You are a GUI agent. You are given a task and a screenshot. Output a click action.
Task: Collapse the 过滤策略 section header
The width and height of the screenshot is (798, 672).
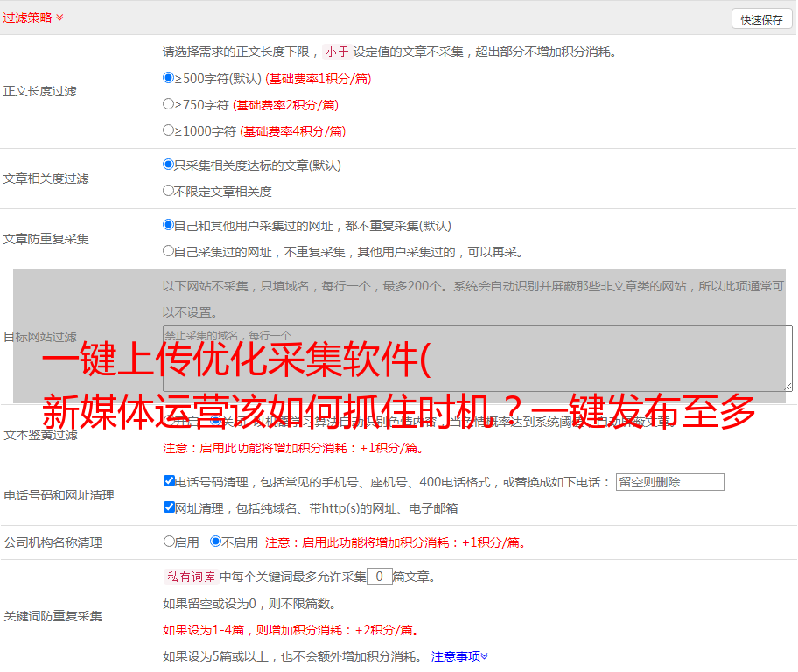33,17
